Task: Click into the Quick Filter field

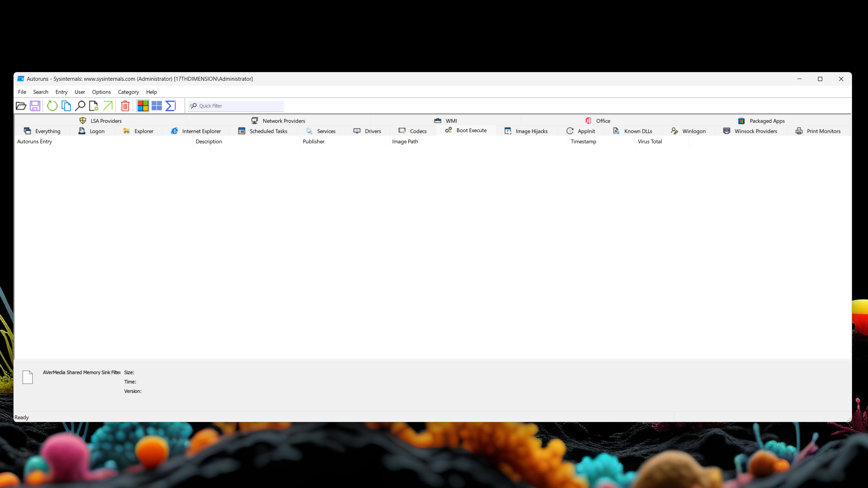Action: coord(236,106)
